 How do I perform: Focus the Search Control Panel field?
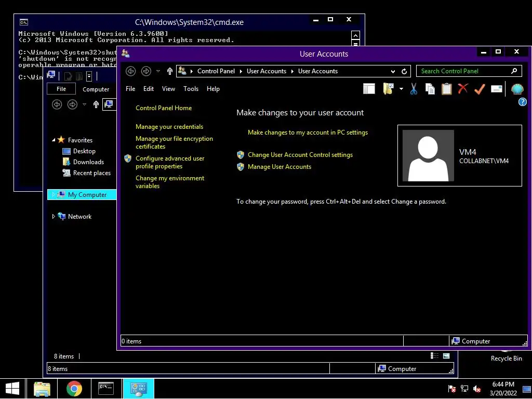tap(469, 71)
